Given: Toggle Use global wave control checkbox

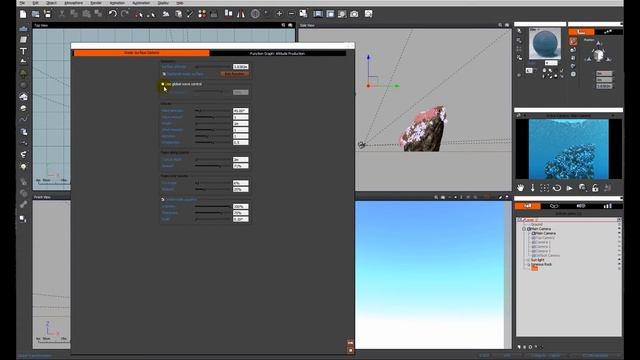Looking at the screenshot, I should [x=163, y=84].
